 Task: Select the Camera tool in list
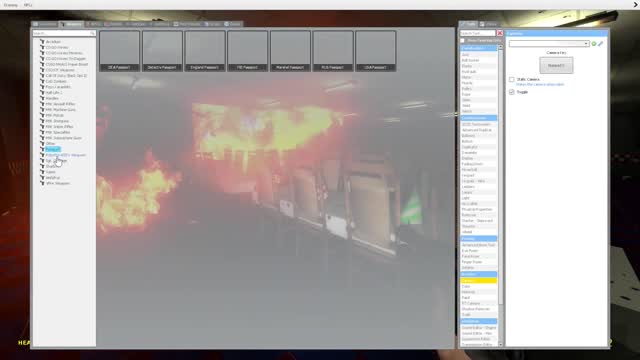(479, 281)
